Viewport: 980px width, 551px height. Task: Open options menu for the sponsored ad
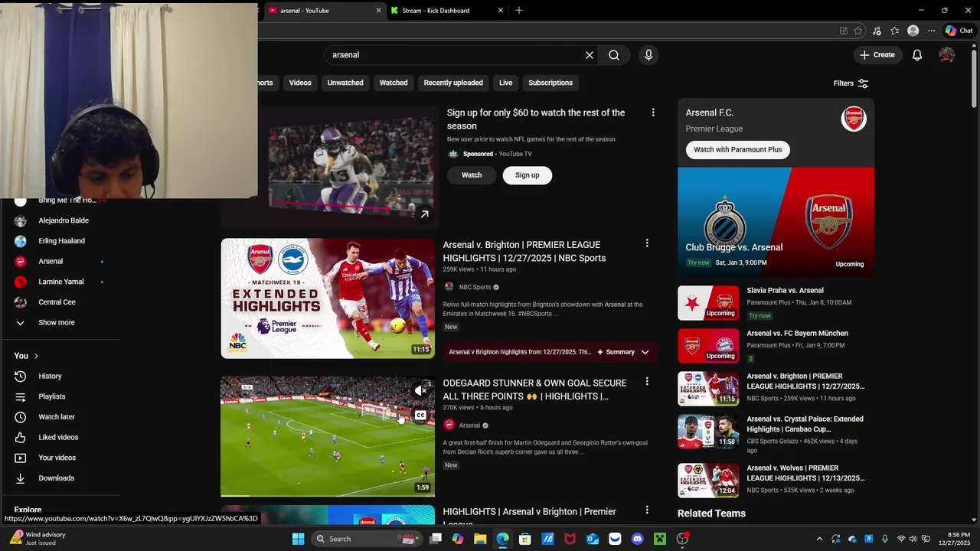click(x=653, y=112)
